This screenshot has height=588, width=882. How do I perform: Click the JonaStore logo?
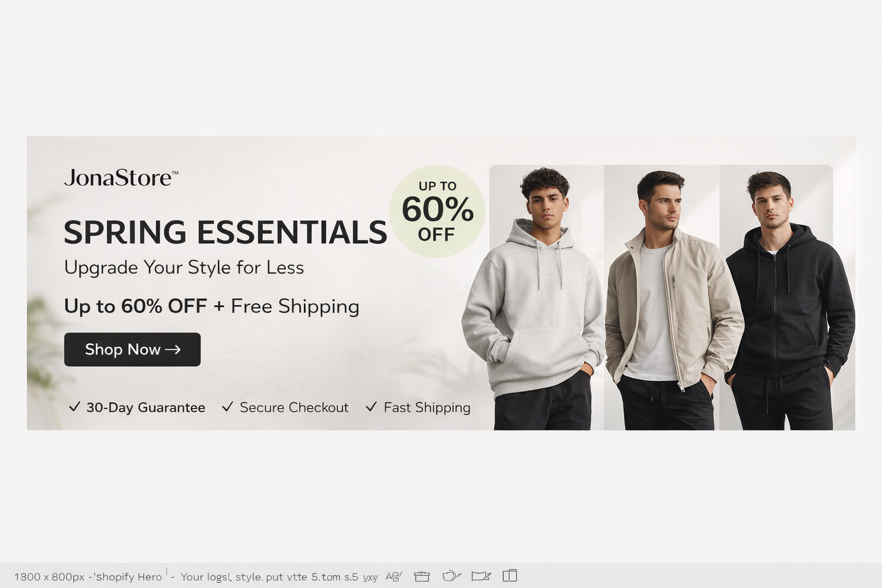[x=121, y=178]
